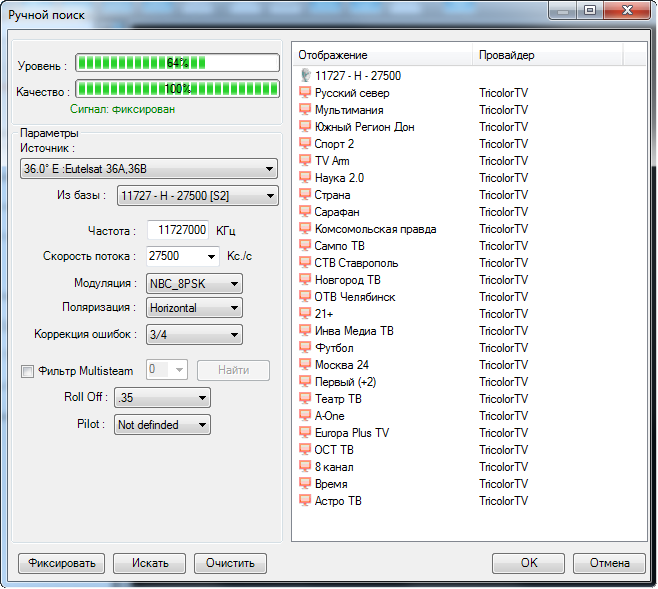Viewport: 658px width, 589px height.
Task: Click the channel icon for Футбол
Action: tap(306, 348)
